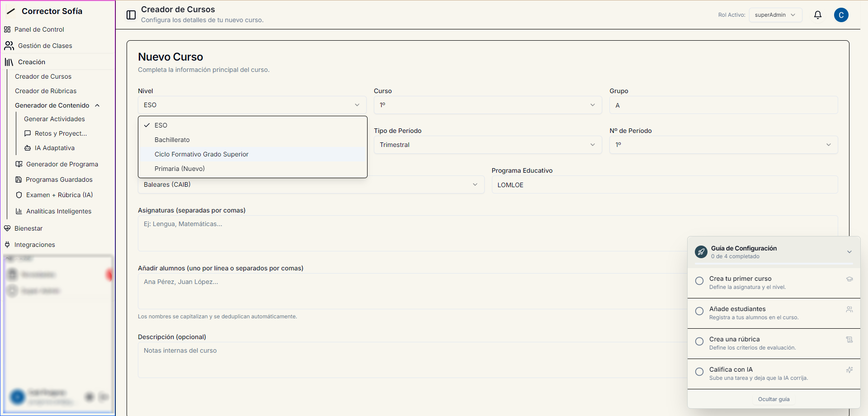This screenshot has width=868, height=416.
Task: Click the rocket icon in Guía de Configuración
Action: click(701, 252)
